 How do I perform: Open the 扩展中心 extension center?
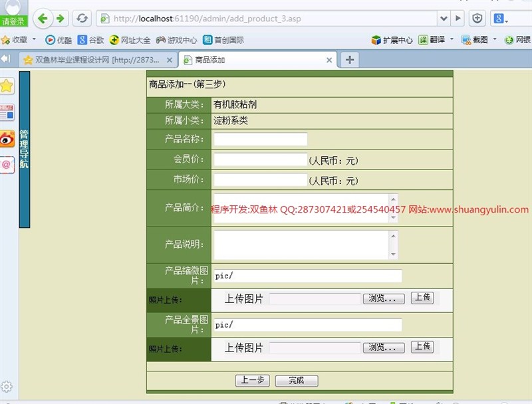click(392, 40)
